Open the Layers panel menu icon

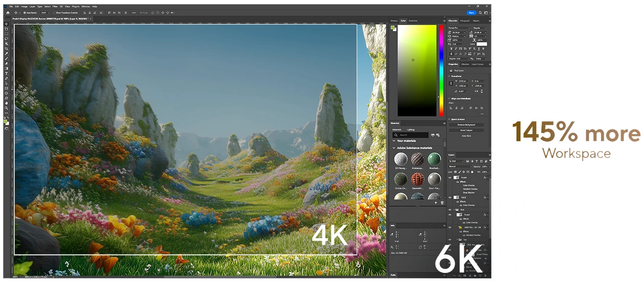coord(489,155)
